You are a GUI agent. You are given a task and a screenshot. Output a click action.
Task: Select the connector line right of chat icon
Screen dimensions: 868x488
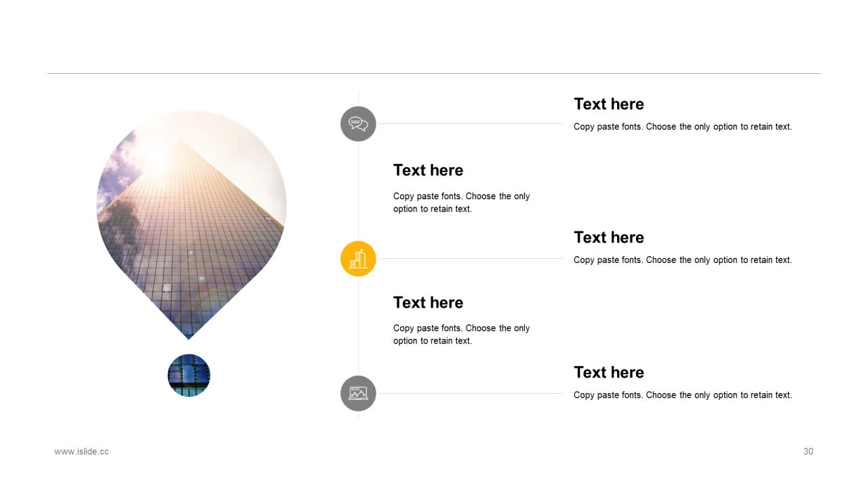[x=471, y=124]
